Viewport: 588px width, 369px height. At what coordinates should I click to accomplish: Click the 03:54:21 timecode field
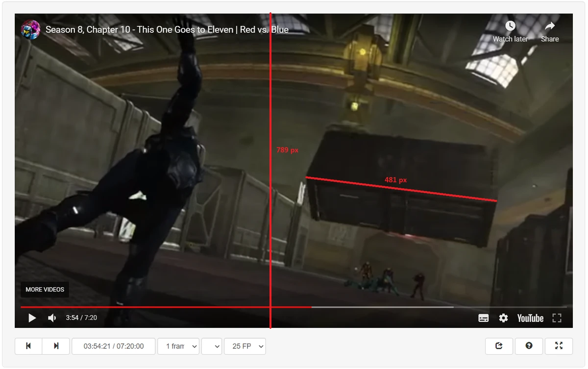(x=114, y=346)
